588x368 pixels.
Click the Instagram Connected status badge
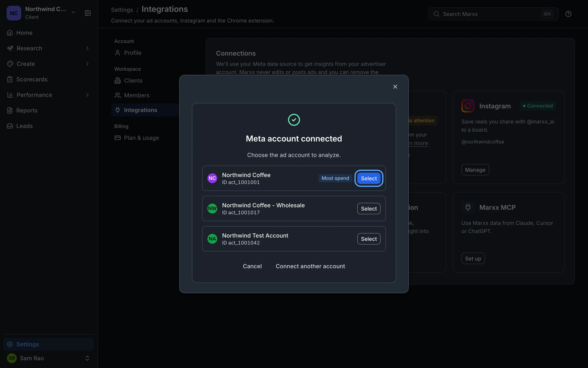[x=538, y=106]
